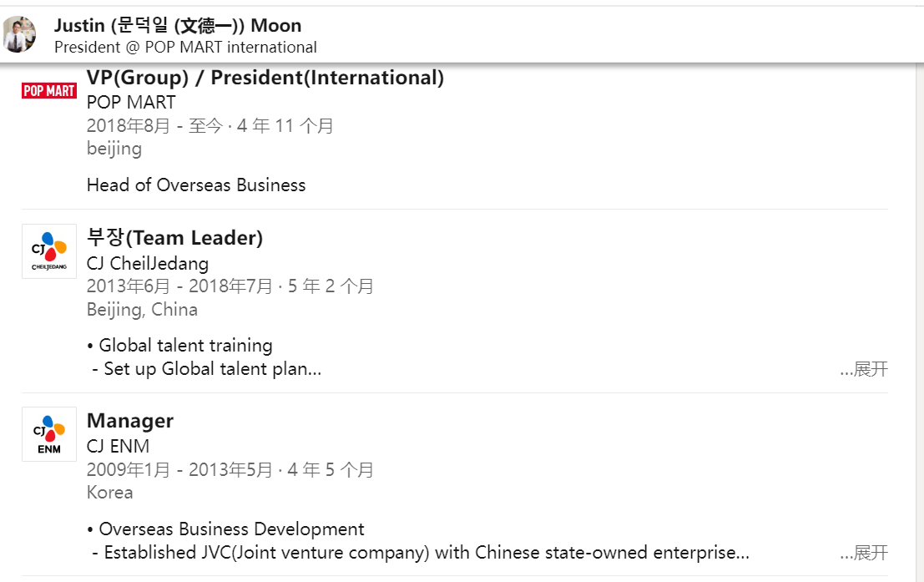Open the CJ CheilJedang logo icon
The image size is (924, 582).
pyautogui.click(x=49, y=251)
